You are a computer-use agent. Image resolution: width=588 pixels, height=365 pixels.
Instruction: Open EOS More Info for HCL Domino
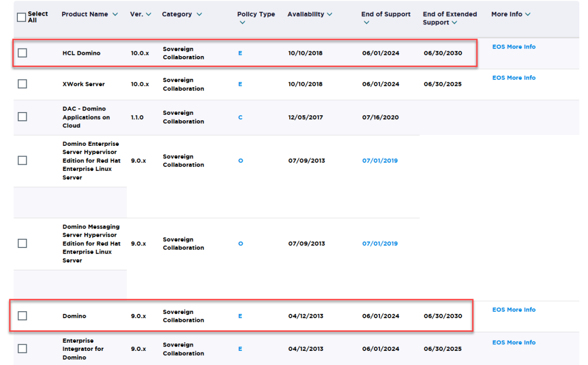514,47
